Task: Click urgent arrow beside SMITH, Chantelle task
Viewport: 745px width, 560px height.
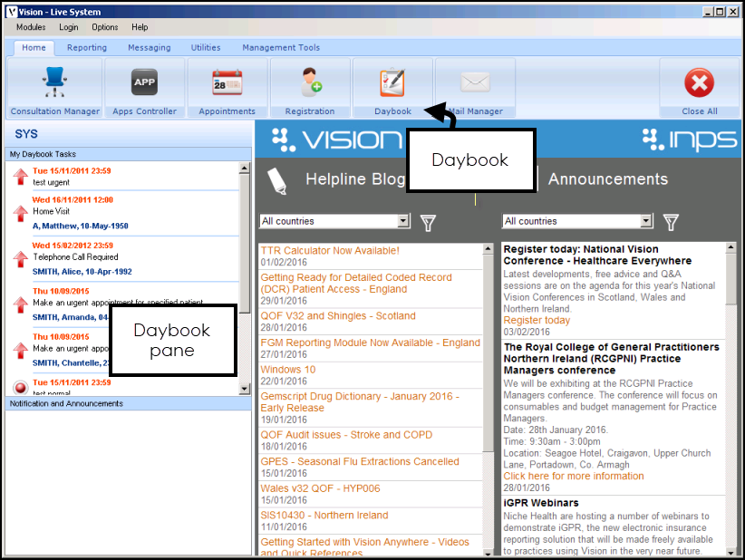Action: pos(21,350)
